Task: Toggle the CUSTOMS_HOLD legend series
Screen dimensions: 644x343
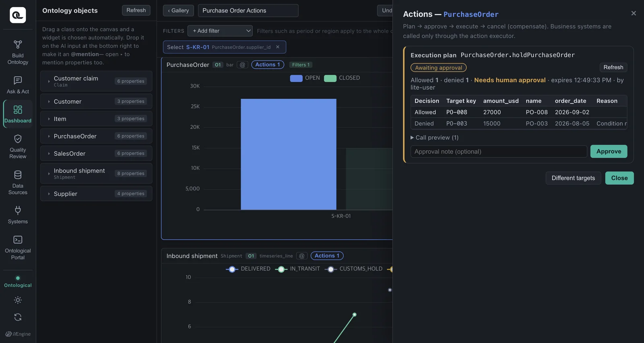Action: pyautogui.click(x=353, y=269)
